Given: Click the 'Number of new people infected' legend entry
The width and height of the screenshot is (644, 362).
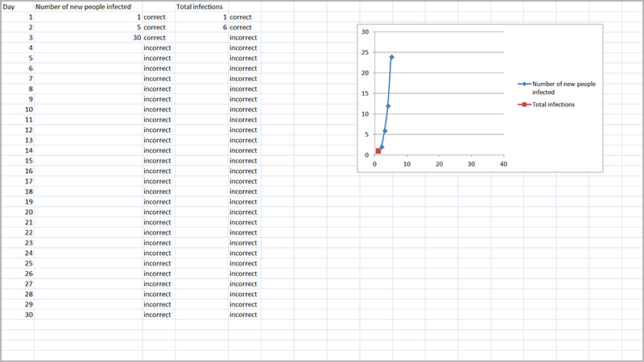Looking at the screenshot, I should [556, 88].
